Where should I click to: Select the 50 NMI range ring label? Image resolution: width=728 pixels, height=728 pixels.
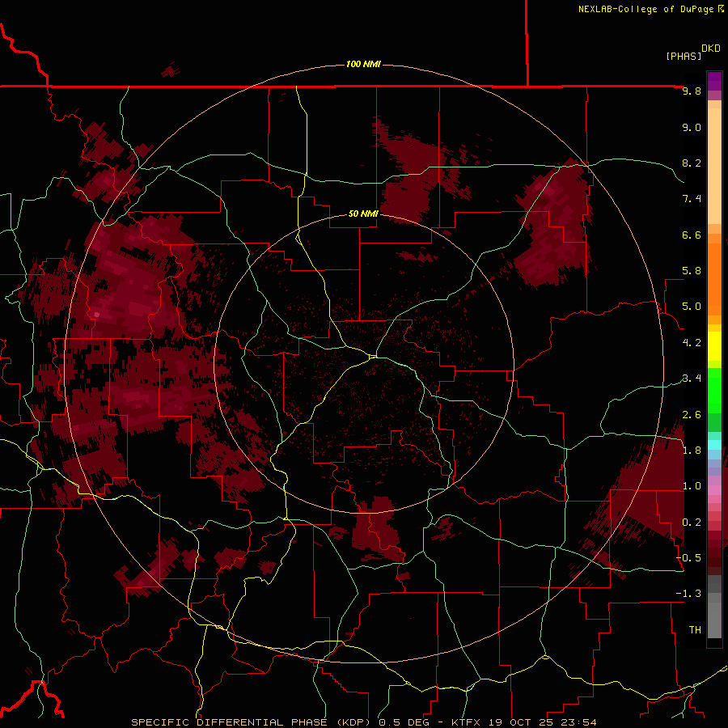pos(363,214)
